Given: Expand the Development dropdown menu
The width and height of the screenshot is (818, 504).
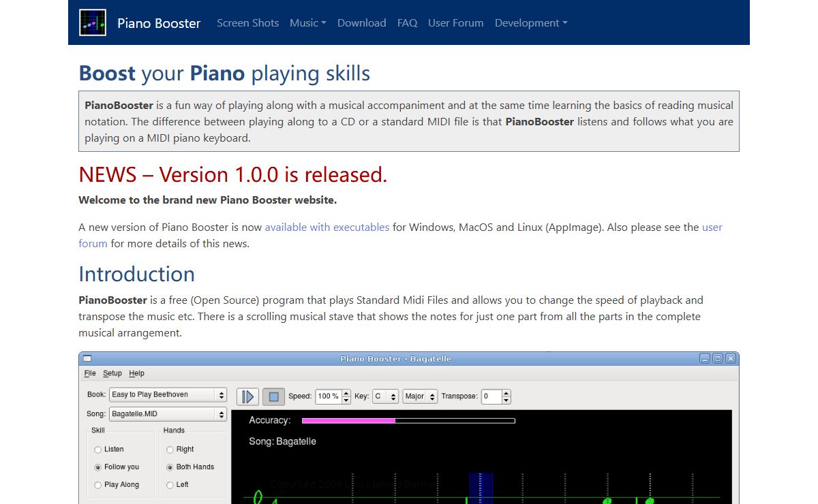Looking at the screenshot, I should pyautogui.click(x=531, y=22).
